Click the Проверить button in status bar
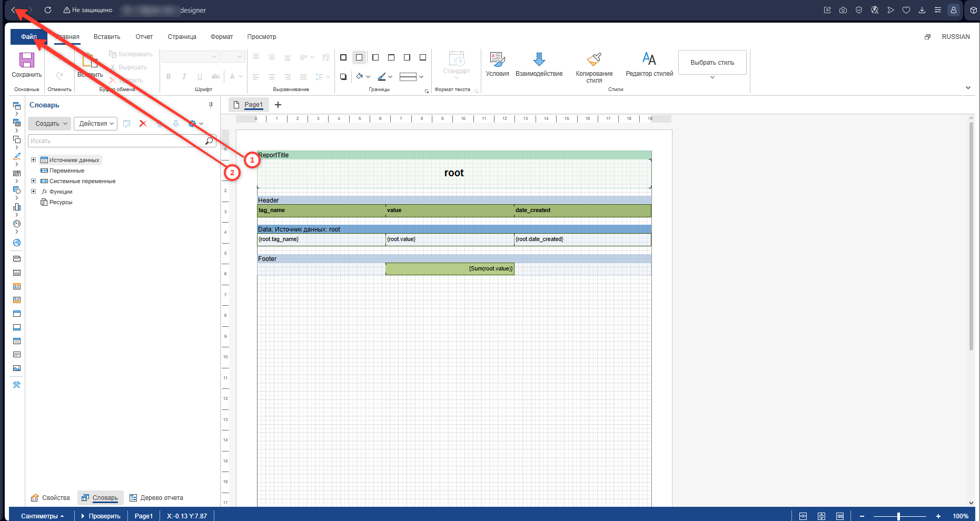 tap(101, 516)
